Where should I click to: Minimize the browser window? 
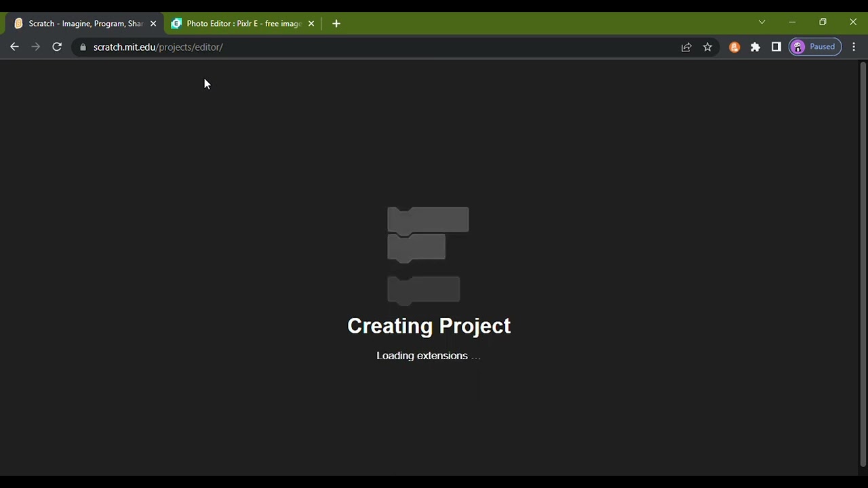(792, 22)
